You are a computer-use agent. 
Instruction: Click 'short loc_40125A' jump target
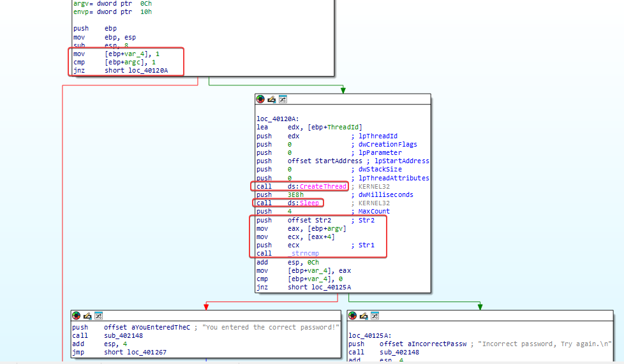[x=319, y=288]
